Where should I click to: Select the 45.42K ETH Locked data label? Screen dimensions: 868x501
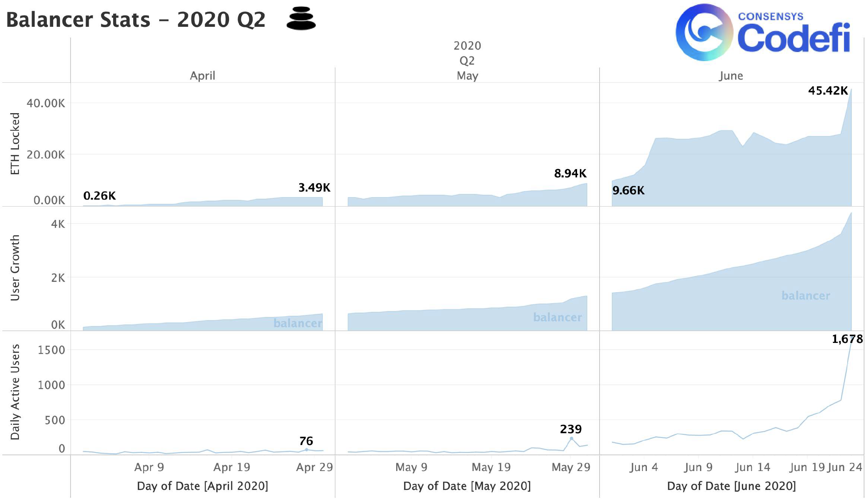(x=828, y=91)
